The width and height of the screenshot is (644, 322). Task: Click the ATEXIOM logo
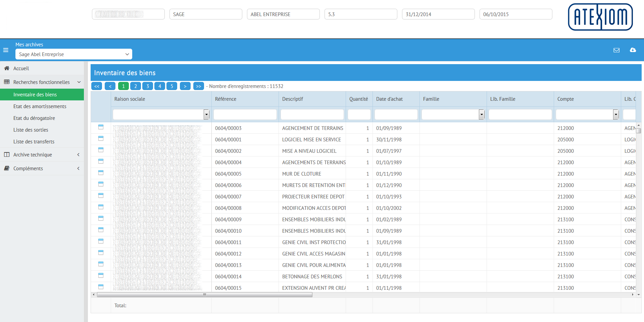(x=600, y=17)
